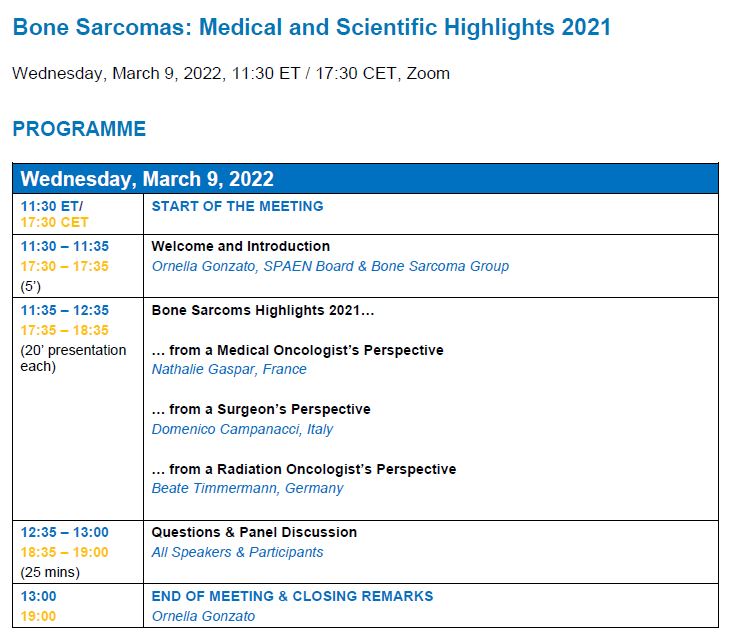Select the Bone Sarcoms Highlights 2021 session title
Screen dimensions: 734x637
[x=263, y=310]
